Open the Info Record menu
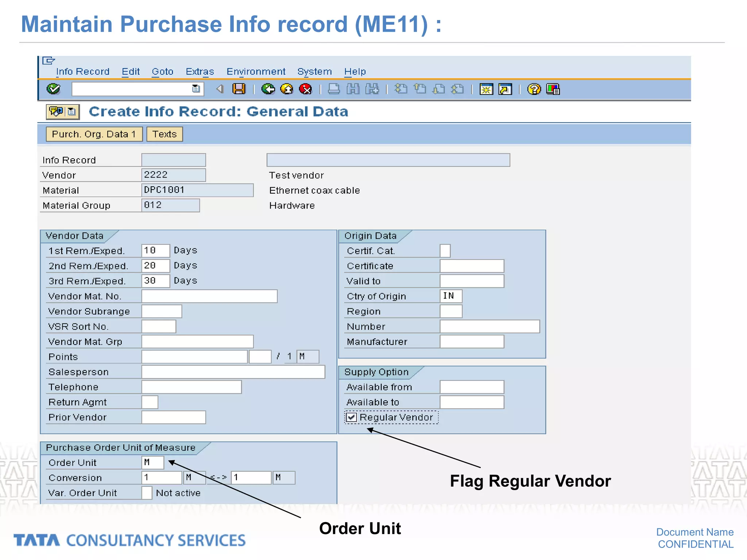747x560 pixels. 83,71
